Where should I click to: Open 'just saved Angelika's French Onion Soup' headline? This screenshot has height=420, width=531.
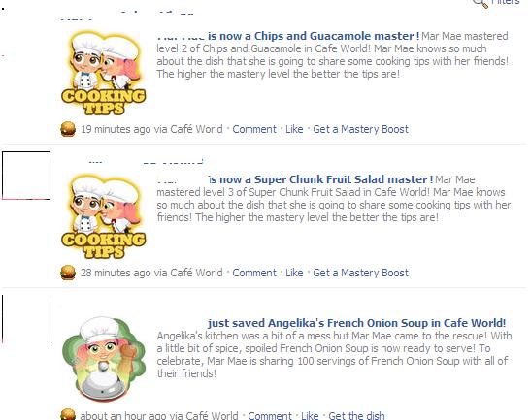point(356,323)
